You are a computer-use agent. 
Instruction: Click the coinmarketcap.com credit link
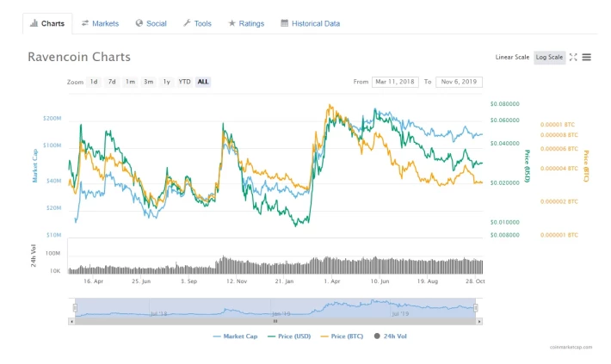tap(571, 347)
